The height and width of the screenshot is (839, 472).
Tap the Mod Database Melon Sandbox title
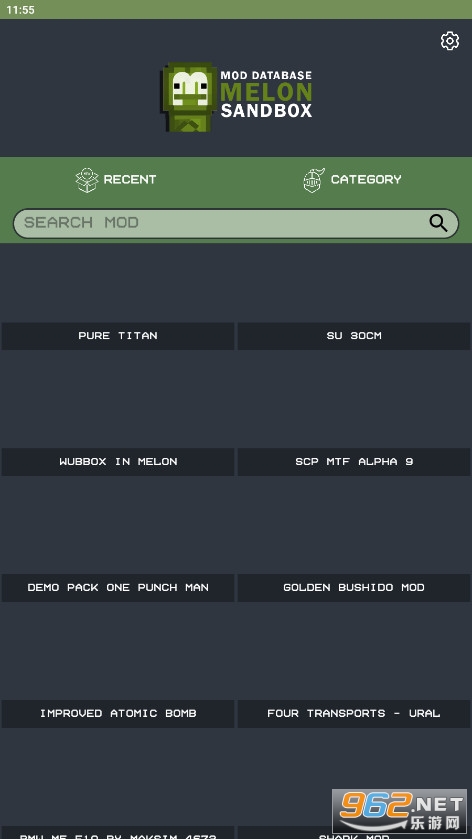[x=266, y=94]
